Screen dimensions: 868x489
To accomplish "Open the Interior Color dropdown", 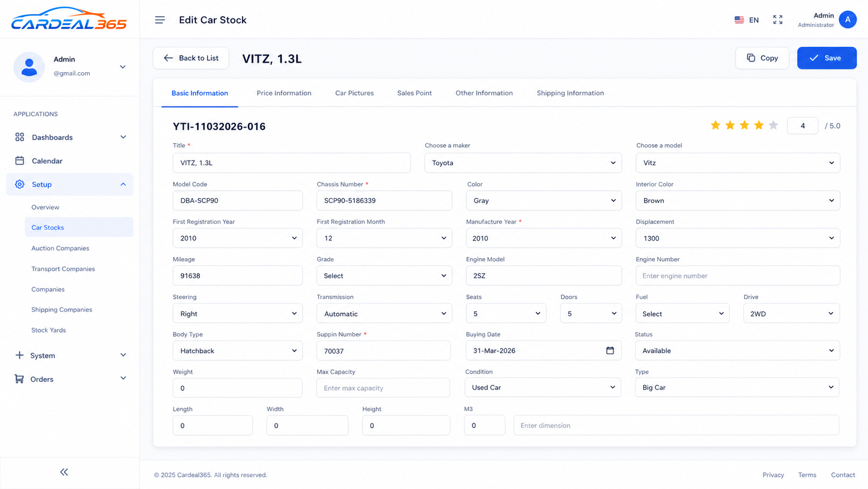I will 738,201.
